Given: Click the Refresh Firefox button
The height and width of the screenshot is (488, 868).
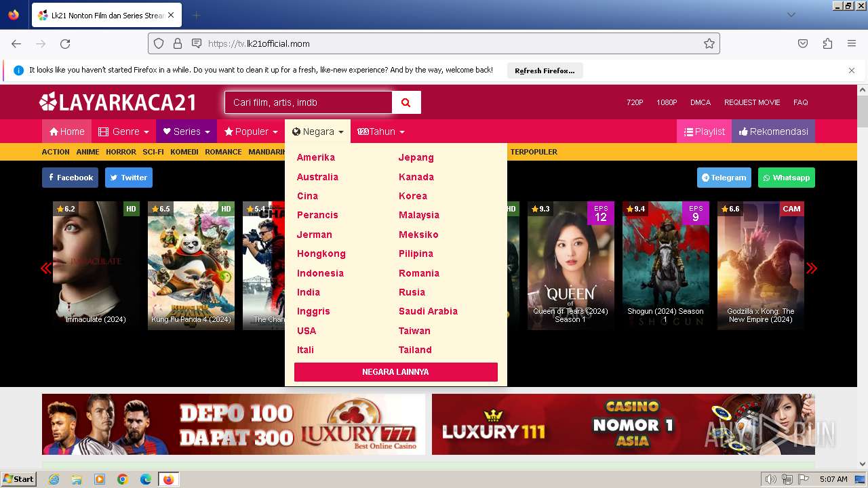Looking at the screenshot, I should click(x=545, y=70).
